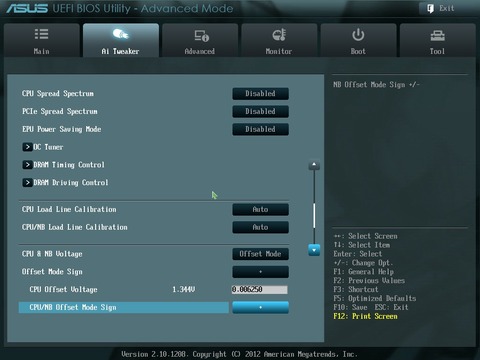Select the EPU Power Saving Mode label
Screen dimensions: 480x360
pyautogui.click(x=61, y=129)
